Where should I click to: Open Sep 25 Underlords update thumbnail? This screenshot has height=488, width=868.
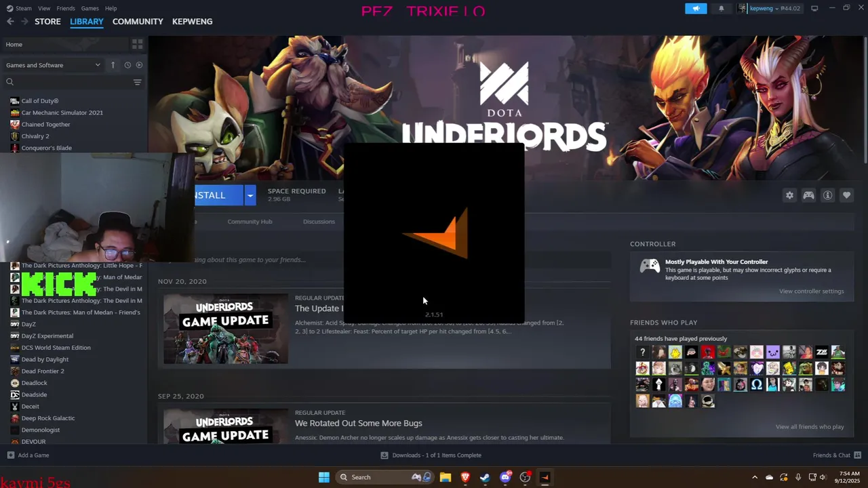click(x=226, y=426)
